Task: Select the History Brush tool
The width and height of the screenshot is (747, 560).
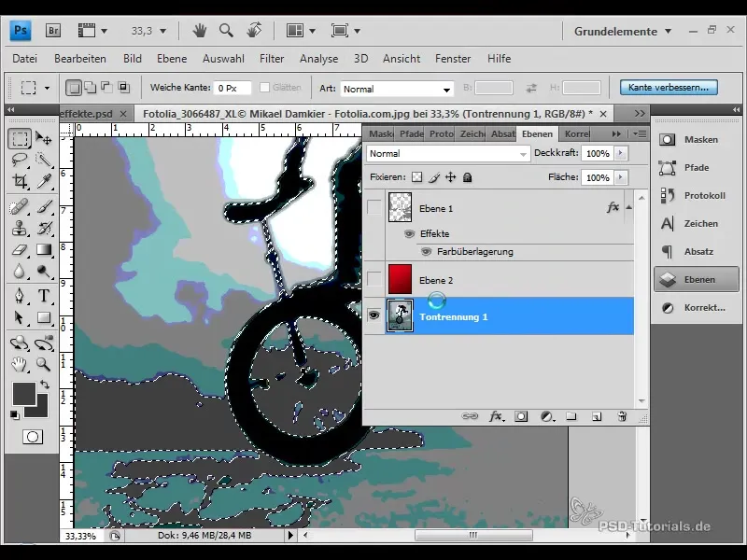Action: [x=43, y=229]
